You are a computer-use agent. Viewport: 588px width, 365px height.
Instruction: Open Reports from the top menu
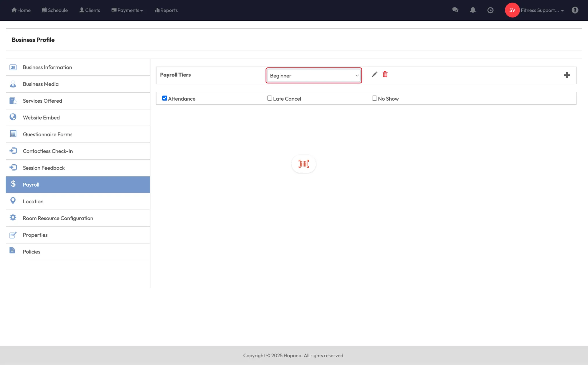pyautogui.click(x=166, y=10)
